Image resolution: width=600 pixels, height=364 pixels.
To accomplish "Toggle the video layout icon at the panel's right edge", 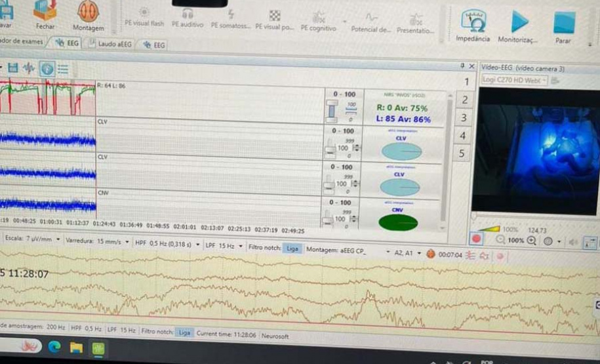I will [x=590, y=242].
